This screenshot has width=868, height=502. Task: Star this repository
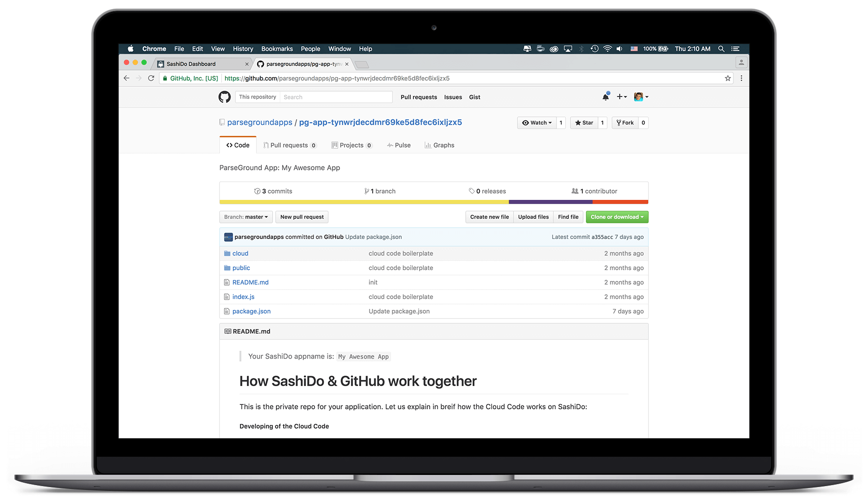pos(584,123)
